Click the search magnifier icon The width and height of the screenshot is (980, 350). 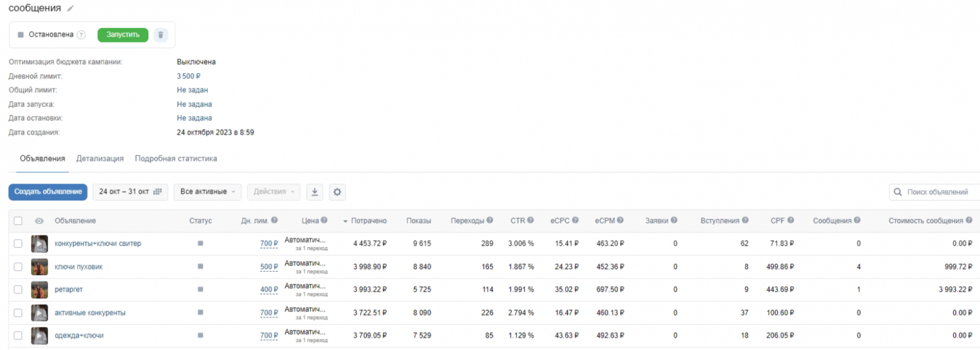pyautogui.click(x=897, y=192)
